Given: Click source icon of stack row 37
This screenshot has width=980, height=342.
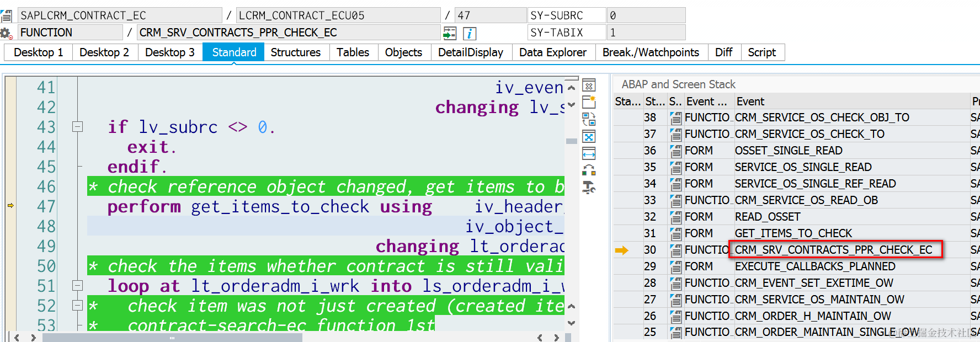Looking at the screenshot, I should pos(675,134).
